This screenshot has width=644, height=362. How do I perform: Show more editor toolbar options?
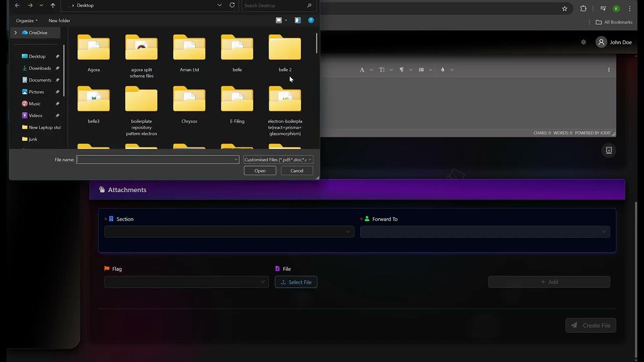(609, 70)
